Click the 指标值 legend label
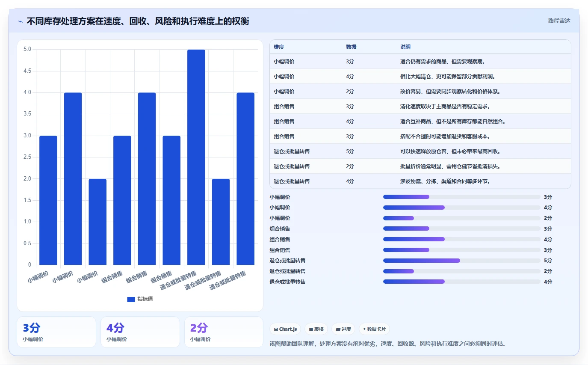 tap(145, 300)
